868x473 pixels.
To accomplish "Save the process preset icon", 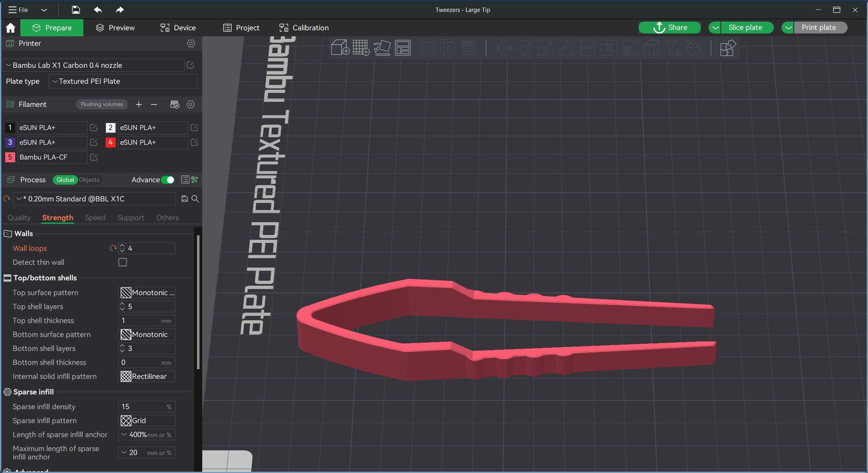I will [185, 199].
